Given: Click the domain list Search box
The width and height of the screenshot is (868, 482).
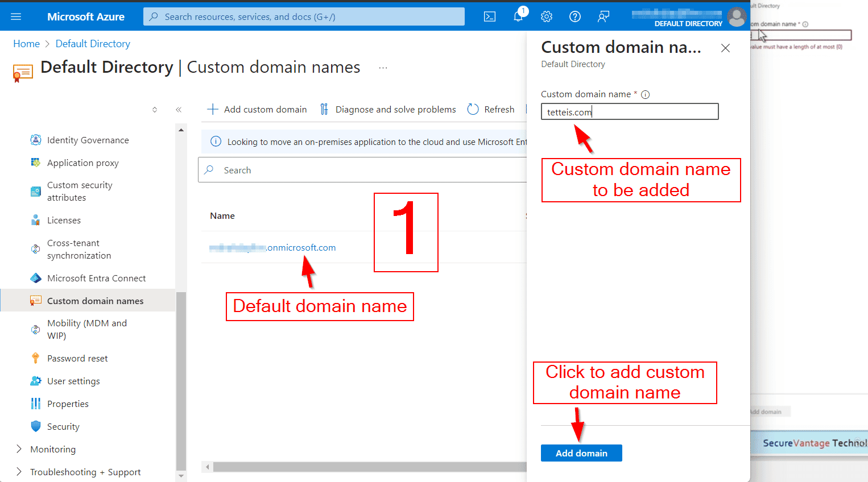Looking at the screenshot, I should click(x=362, y=170).
